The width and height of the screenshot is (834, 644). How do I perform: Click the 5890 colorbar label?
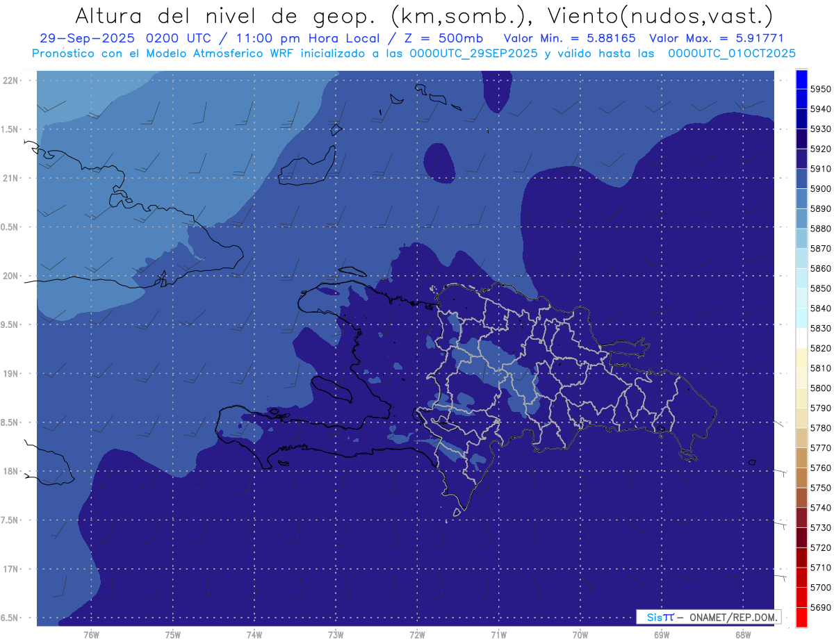coord(820,208)
